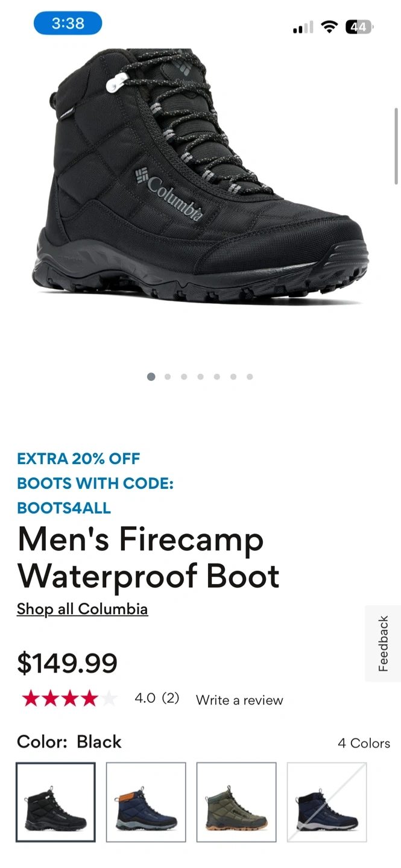Select the third image carousel dot
The image size is (401, 868).
tap(184, 377)
